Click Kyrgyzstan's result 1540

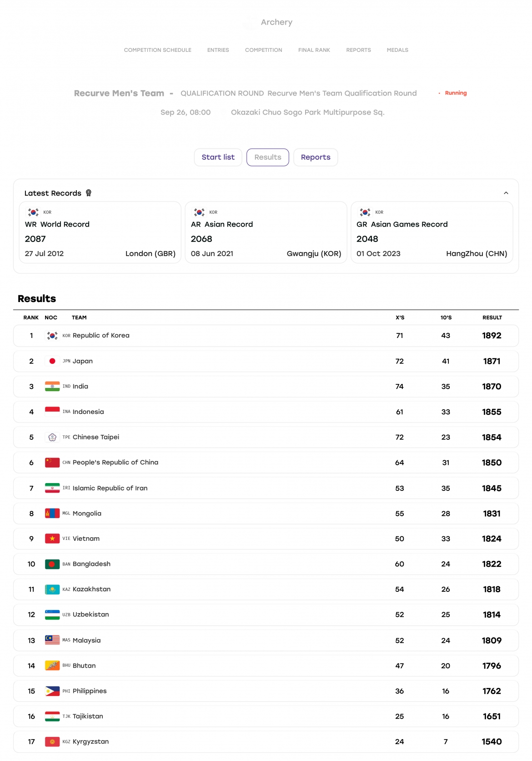(x=492, y=742)
